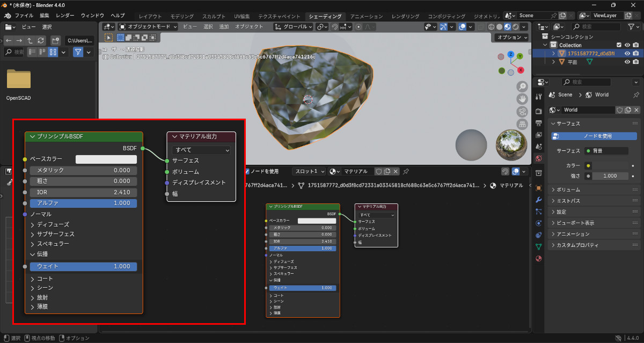The width and height of the screenshot is (644, 343).
Task: Click the viewport zoom gizmo magnifier icon
Action: [522, 86]
